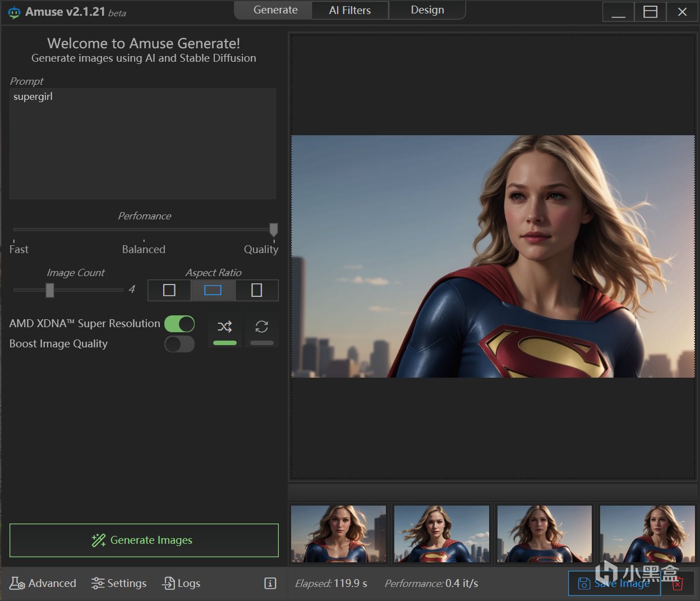
Task: Open the Design tab
Action: point(427,10)
